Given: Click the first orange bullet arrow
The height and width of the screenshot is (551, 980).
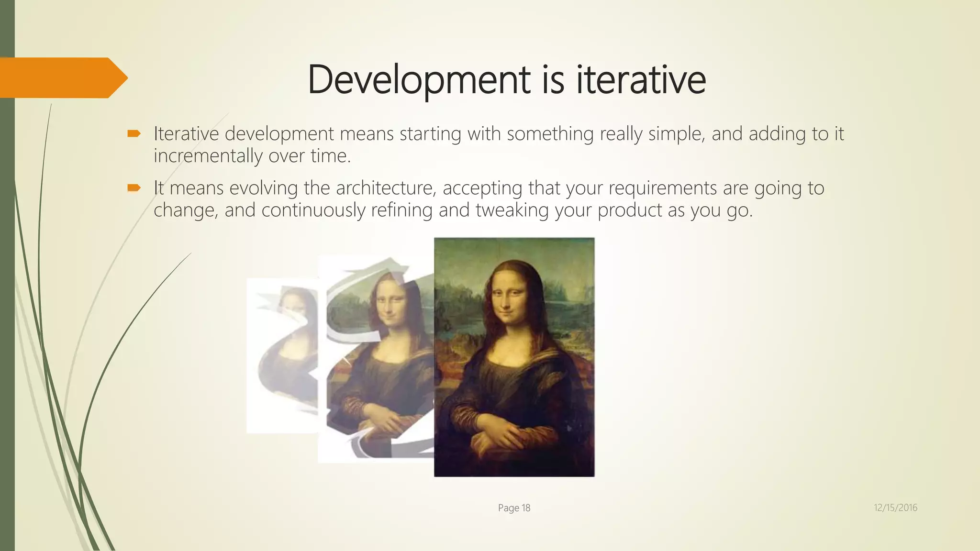Looking at the screenshot, I should pyautogui.click(x=134, y=134).
